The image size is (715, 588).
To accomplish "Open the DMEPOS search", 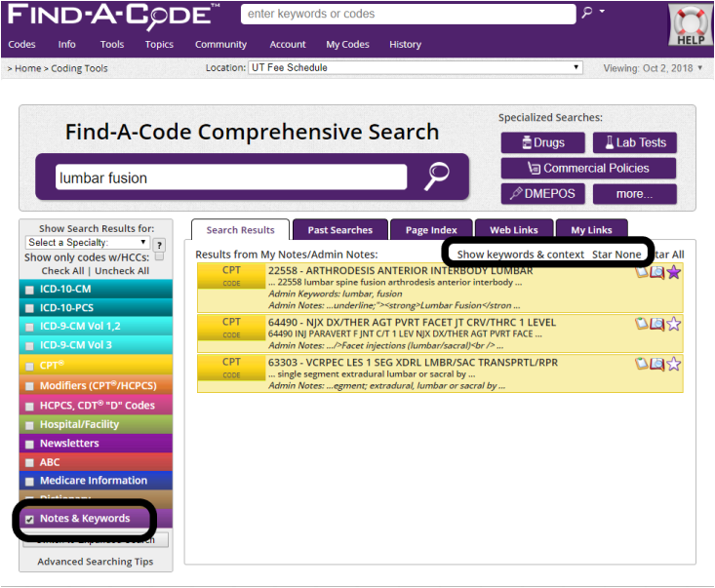I will 542,194.
